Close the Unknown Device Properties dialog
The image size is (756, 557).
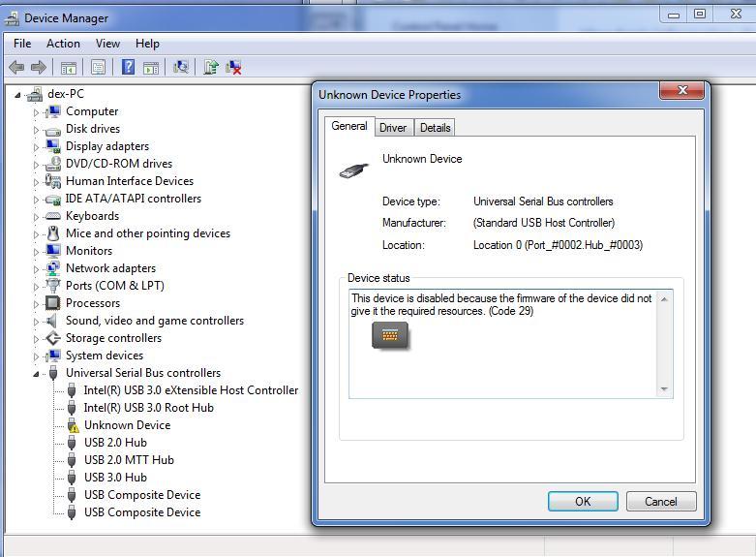682,90
